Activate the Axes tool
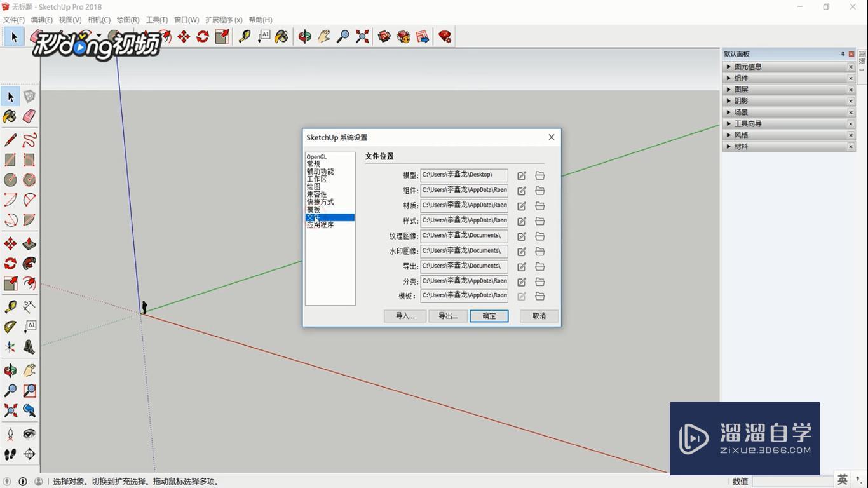The width and height of the screenshot is (868, 488). 10,347
